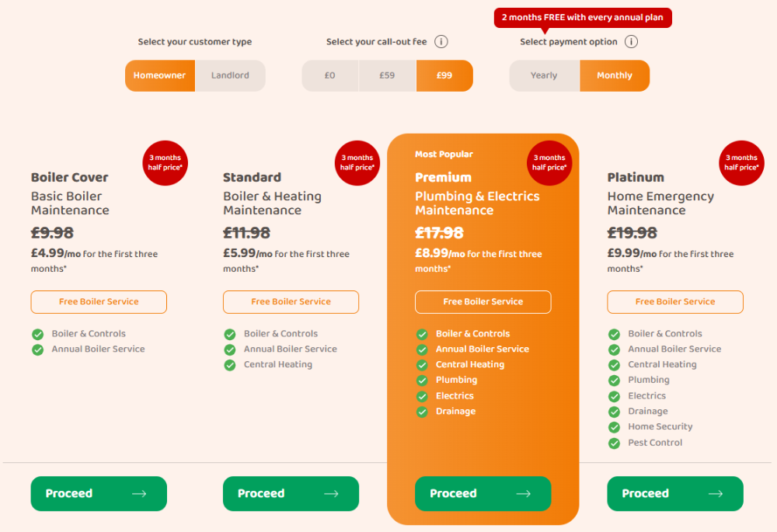
Task: Click Platinum plan half price badge
Action: pyautogui.click(x=741, y=163)
